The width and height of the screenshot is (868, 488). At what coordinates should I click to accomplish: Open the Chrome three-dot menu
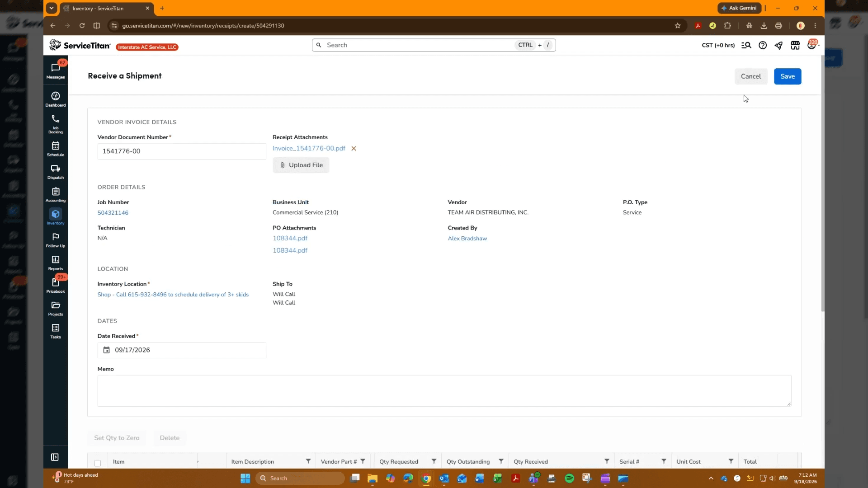pos(816,26)
